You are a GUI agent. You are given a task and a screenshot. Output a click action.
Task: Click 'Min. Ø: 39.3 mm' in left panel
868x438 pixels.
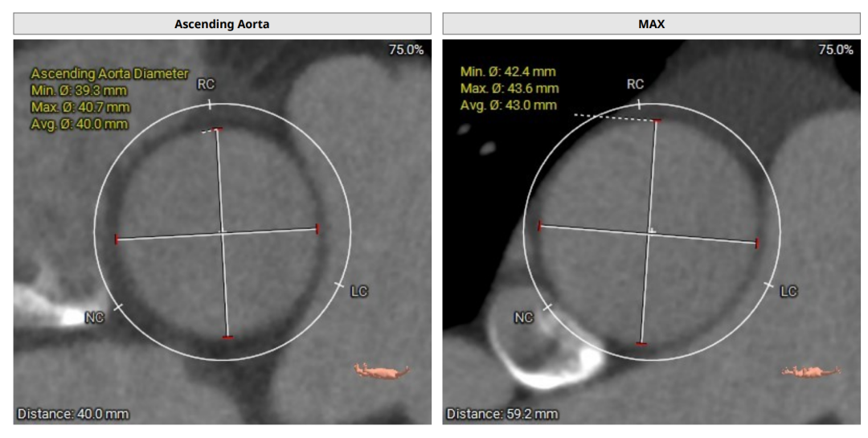click(x=79, y=90)
